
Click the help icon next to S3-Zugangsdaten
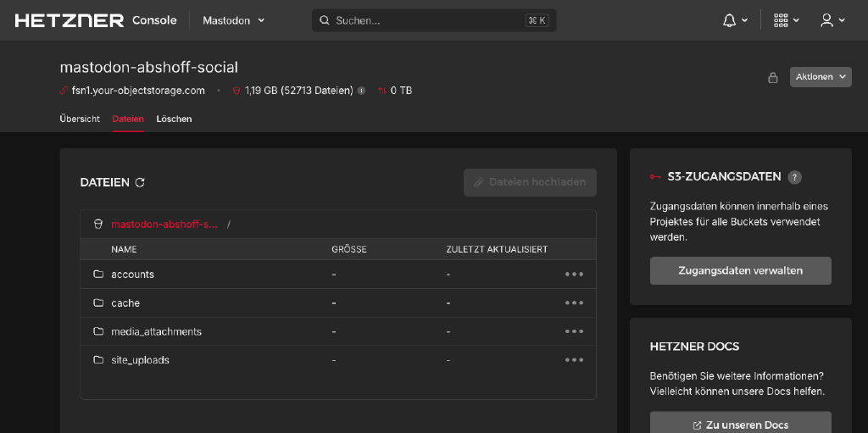795,177
